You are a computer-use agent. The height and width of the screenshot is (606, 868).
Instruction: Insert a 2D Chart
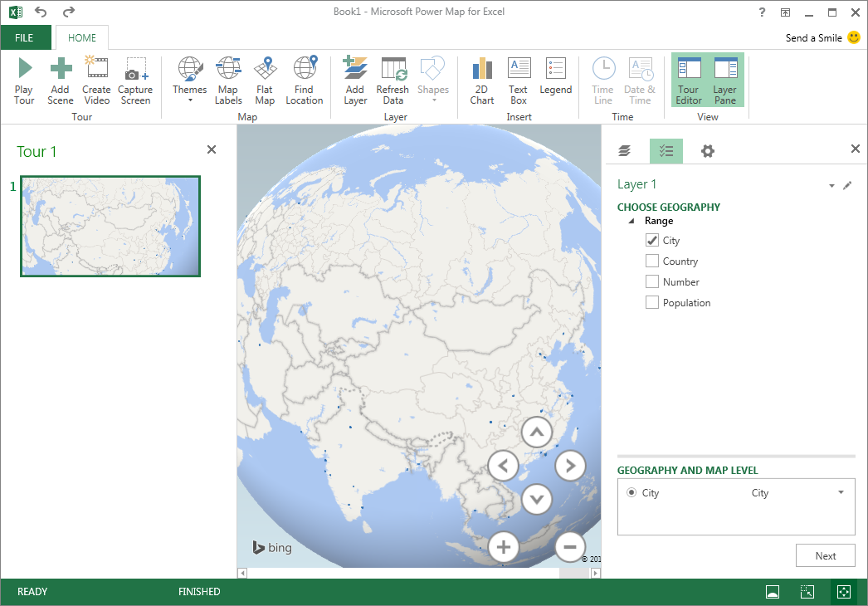(482, 81)
